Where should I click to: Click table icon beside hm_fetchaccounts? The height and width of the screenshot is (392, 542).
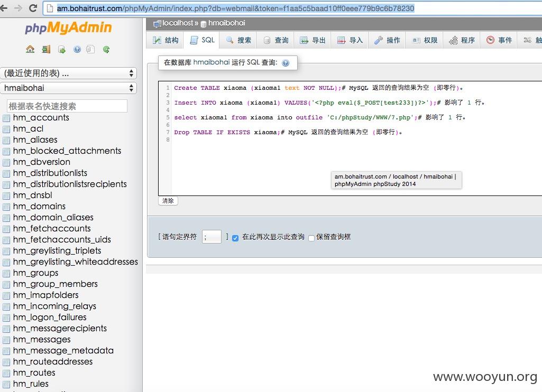pos(6,229)
